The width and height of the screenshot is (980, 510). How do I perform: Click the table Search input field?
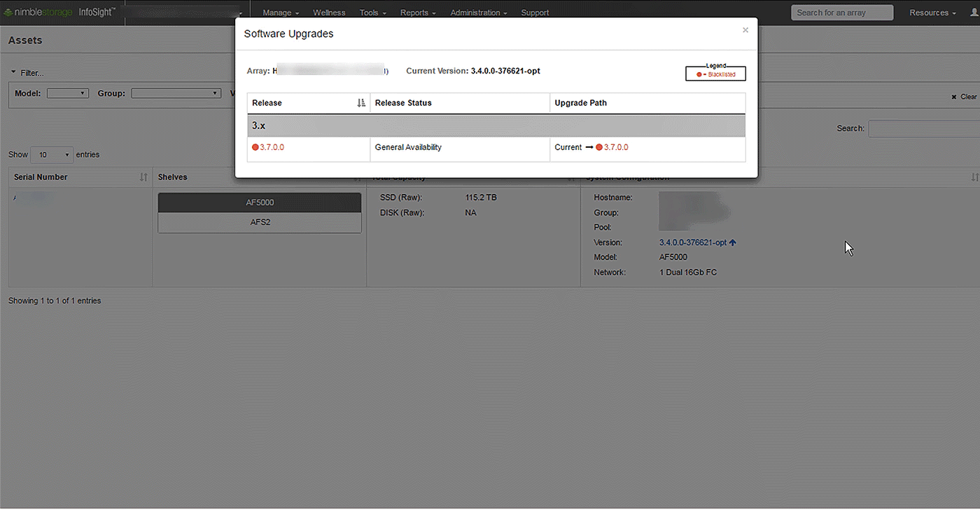tap(924, 129)
